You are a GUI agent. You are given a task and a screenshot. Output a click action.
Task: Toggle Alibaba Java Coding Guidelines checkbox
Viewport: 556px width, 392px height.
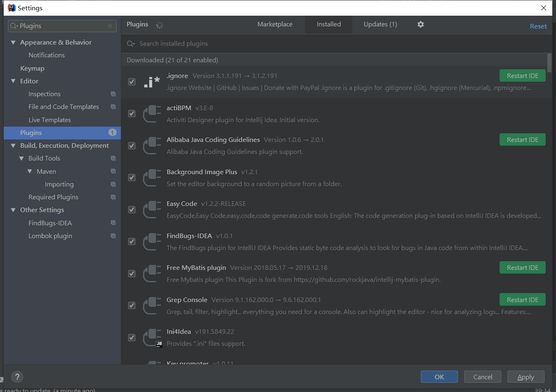pyautogui.click(x=132, y=146)
